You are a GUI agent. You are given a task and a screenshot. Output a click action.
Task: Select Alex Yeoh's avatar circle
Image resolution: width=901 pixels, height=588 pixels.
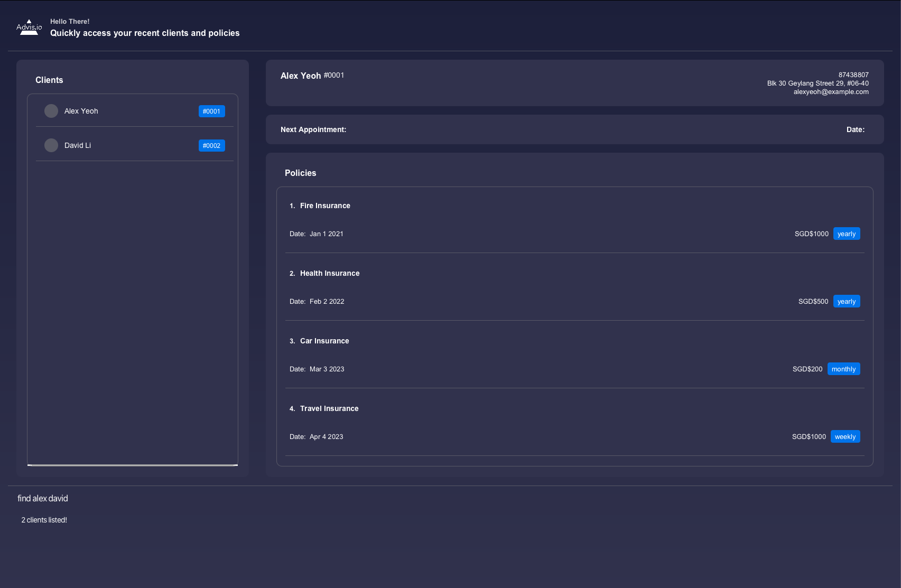[51, 111]
